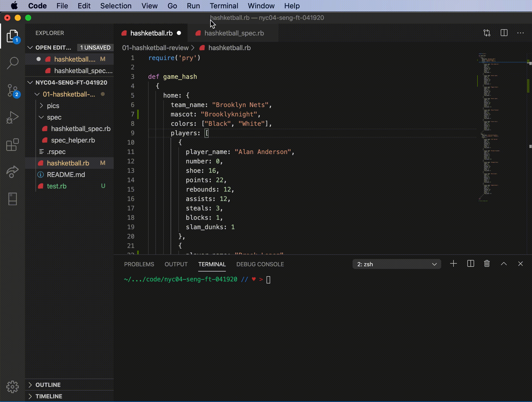The width and height of the screenshot is (532, 402).
Task: Close the terminal panel
Action: coord(521,264)
